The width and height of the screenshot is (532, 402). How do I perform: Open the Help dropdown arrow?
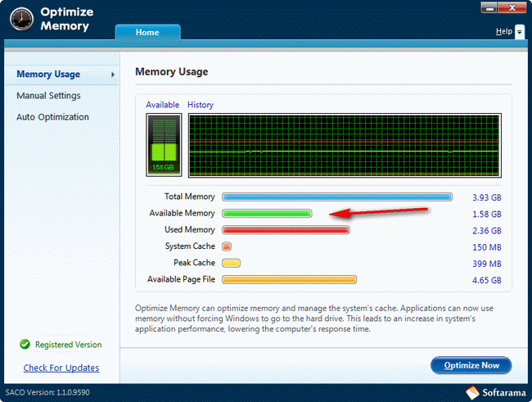pyautogui.click(x=520, y=32)
